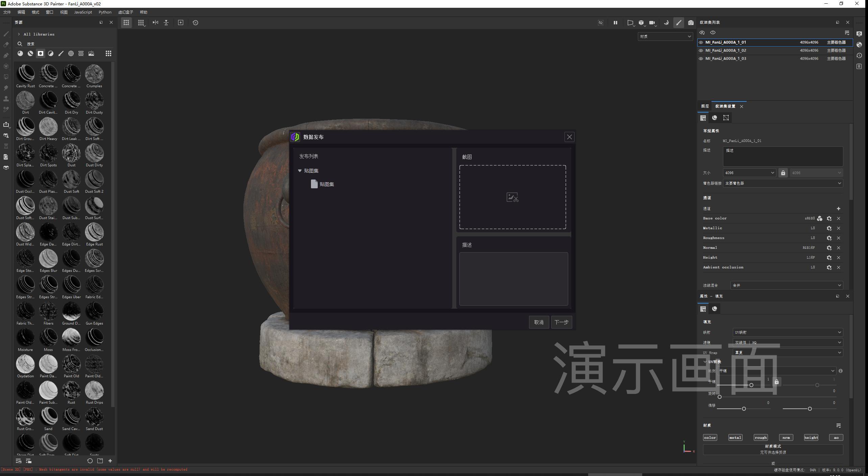Switch to the 图层 tab

click(x=705, y=106)
